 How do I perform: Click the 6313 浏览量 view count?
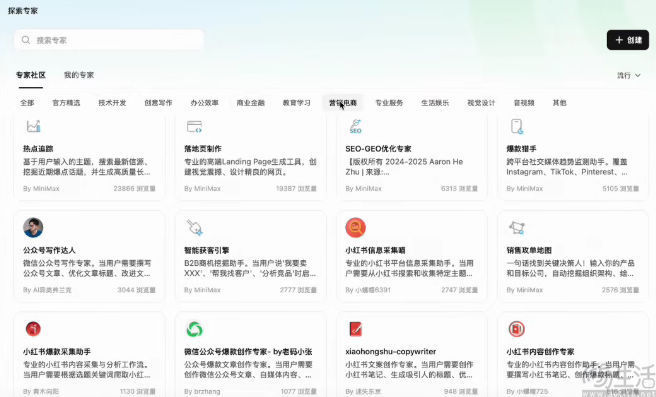[459, 189]
